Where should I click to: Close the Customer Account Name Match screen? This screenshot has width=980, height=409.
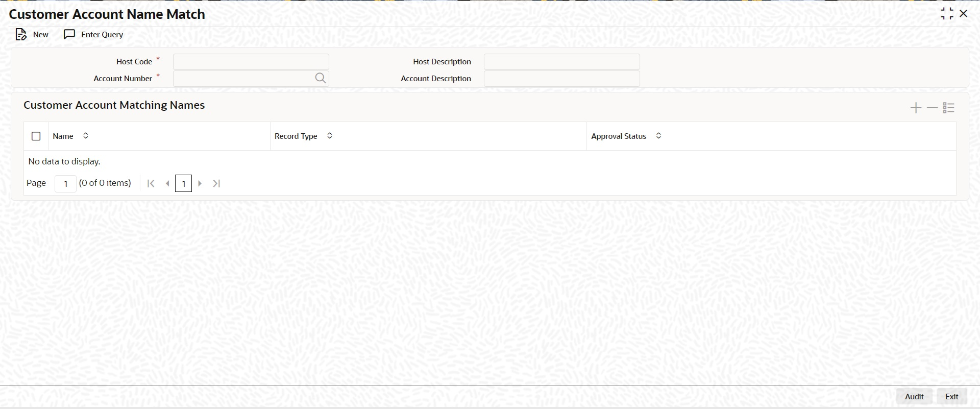pyautogui.click(x=964, y=14)
